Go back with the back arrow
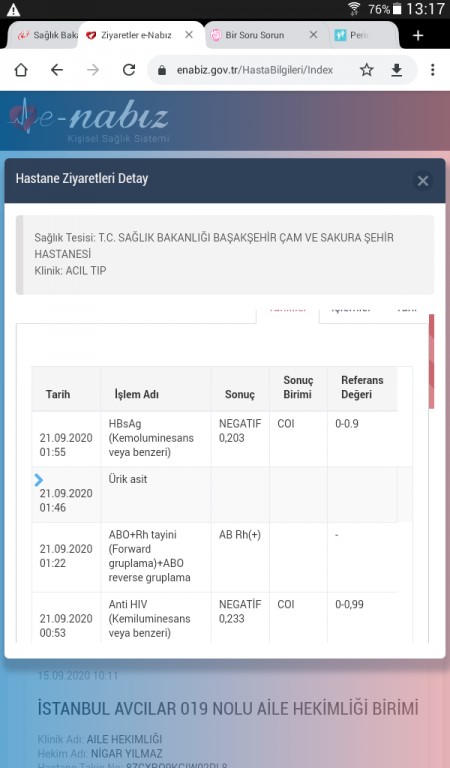Viewport: 450px width, 768px height. (57, 70)
